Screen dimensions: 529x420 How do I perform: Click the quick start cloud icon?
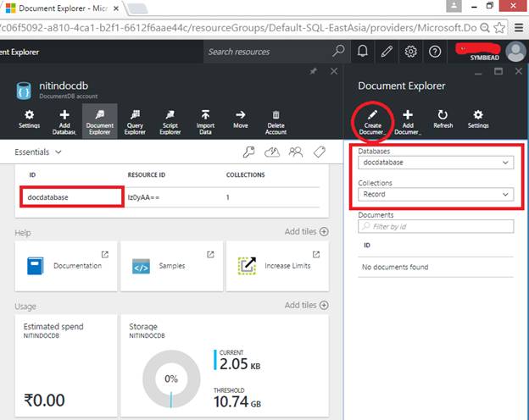[x=272, y=152]
